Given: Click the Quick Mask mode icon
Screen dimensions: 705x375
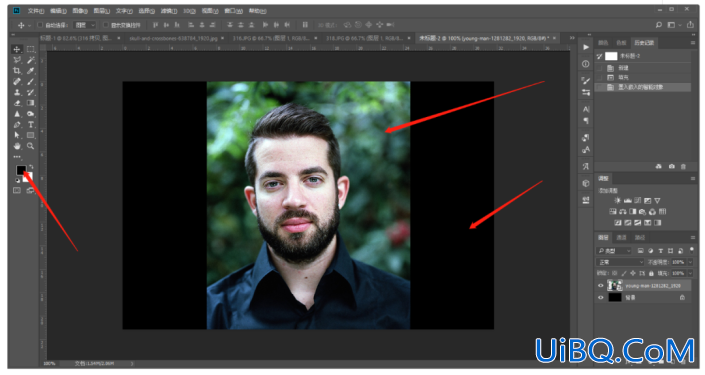Looking at the screenshot, I should click(x=17, y=191).
